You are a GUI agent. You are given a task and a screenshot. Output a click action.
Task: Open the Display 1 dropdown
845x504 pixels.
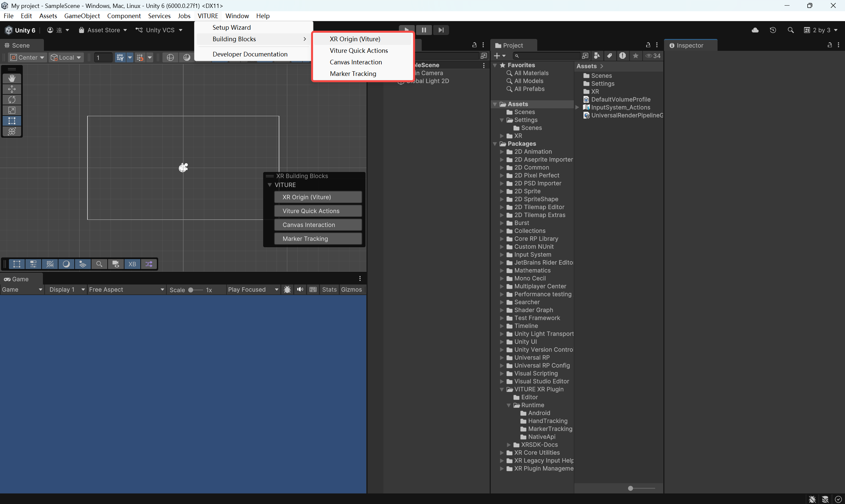coord(67,289)
